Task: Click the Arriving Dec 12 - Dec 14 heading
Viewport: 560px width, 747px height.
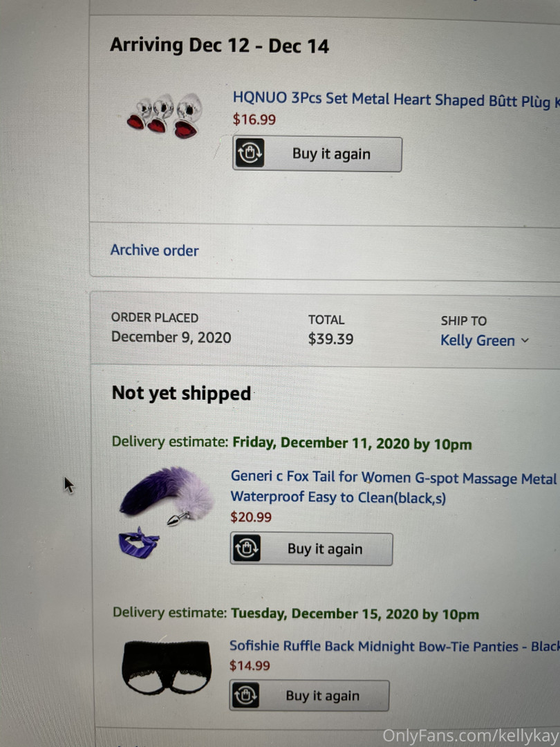Action: [219, 46]
